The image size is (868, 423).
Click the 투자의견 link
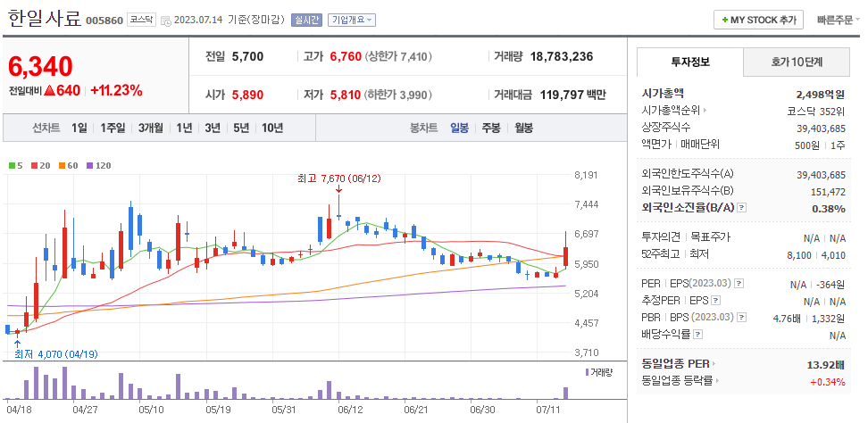(x=661, y=237)
